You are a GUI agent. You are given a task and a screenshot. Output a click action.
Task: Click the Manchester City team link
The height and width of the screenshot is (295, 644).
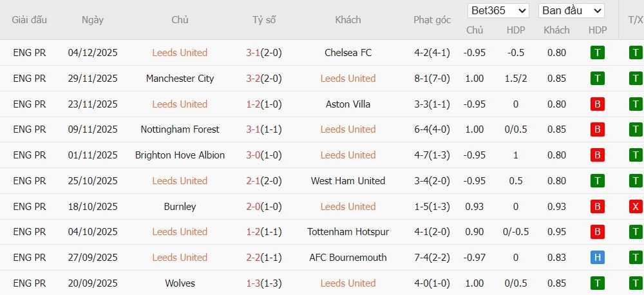(x=180, y=79)
